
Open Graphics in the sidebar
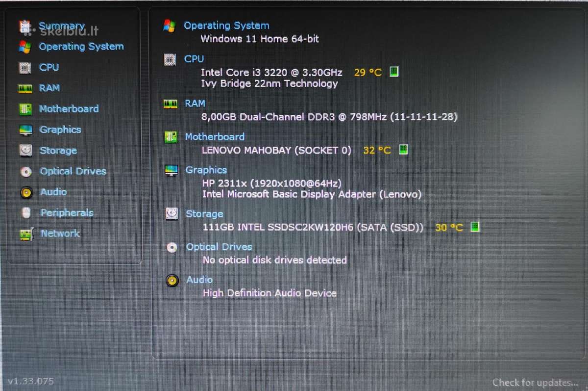(60, 130)
